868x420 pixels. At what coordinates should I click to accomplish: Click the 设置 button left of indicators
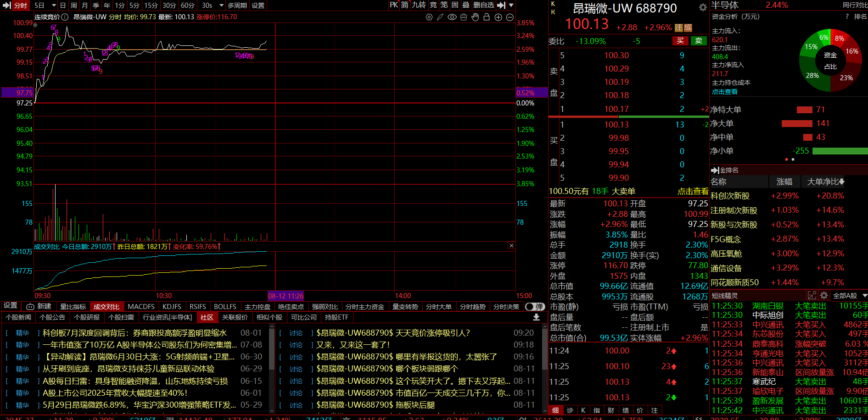tap(11, 306)
